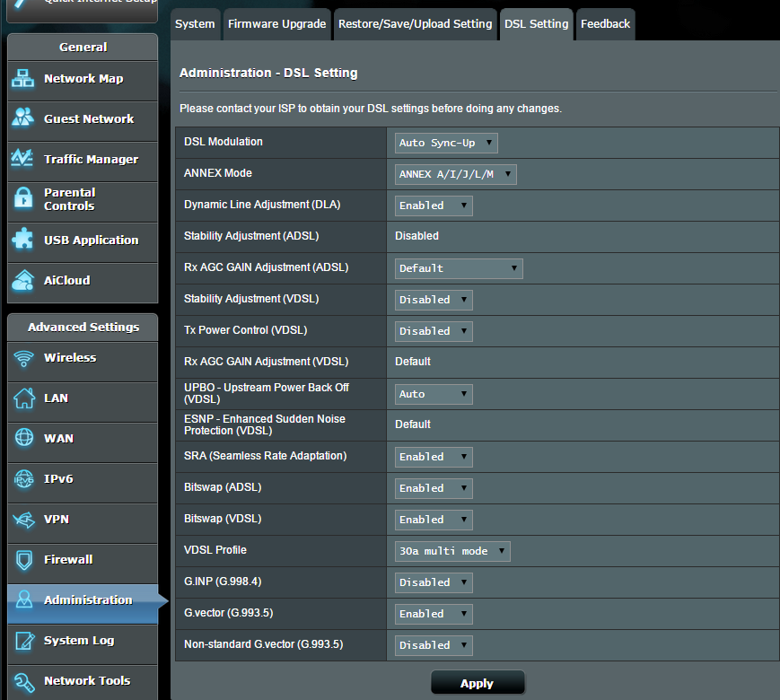Open UPBO Upstream Power Back Off dropdown

click(434, 394)
